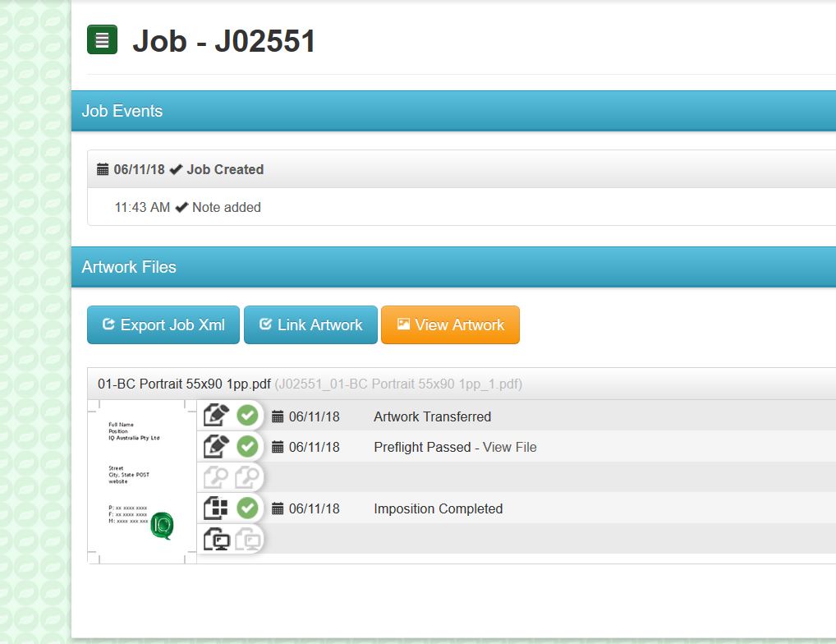This screenshot has width=836, height=644.
Task: Click the second greyed-out proof search icon
Action: 247,477
